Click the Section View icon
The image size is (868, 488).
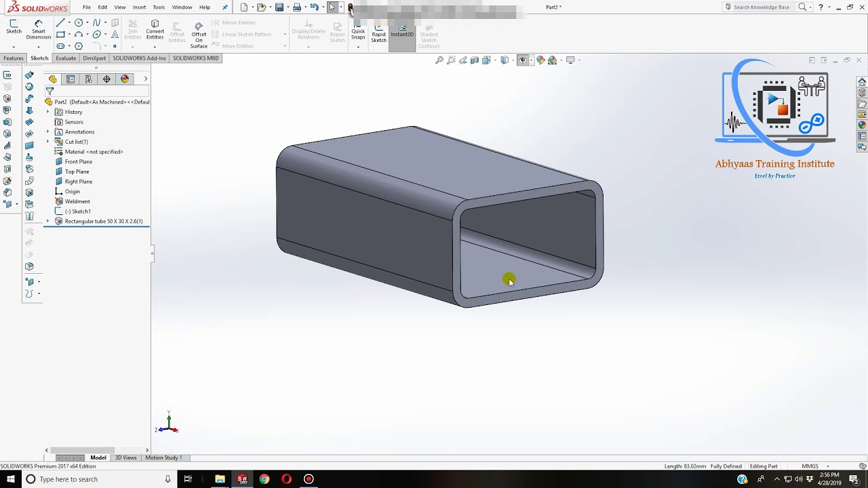tap(475, 60)
